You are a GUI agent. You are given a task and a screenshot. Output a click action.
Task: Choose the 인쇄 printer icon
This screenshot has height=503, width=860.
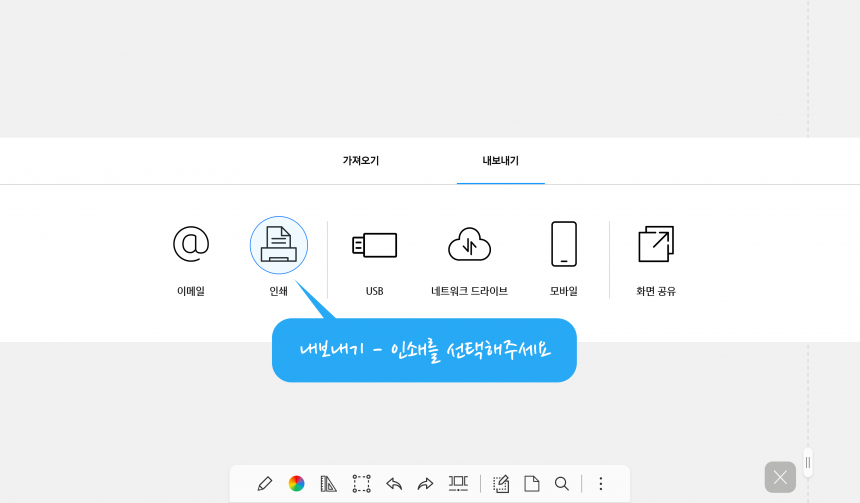tap(279, 245)
